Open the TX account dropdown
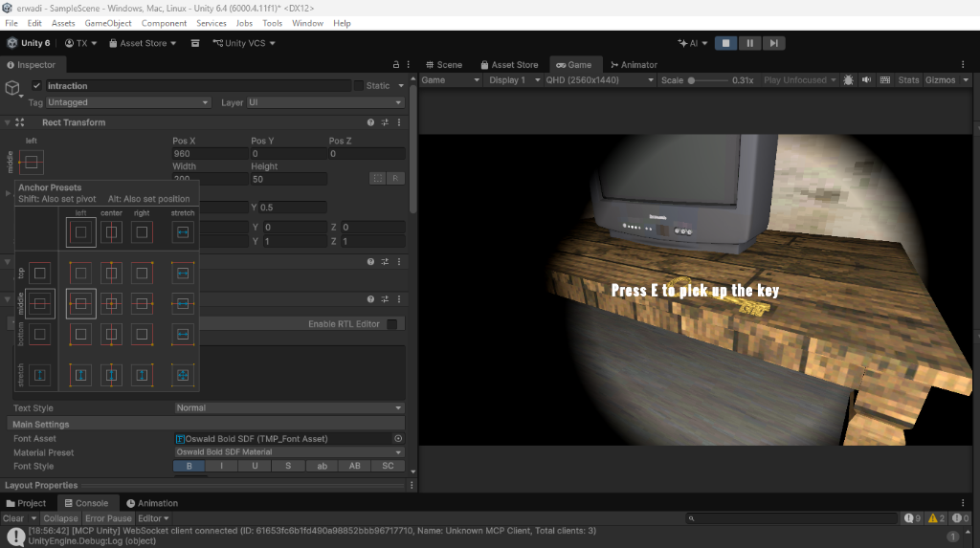Image resolution: width=980 pixels, height=548 pixels. click(81, 43)
